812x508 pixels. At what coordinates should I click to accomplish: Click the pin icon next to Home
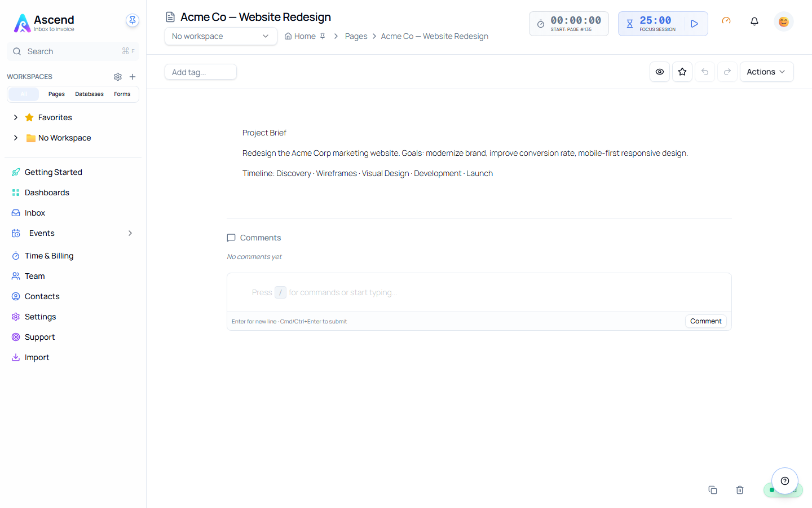click(323, 36)
